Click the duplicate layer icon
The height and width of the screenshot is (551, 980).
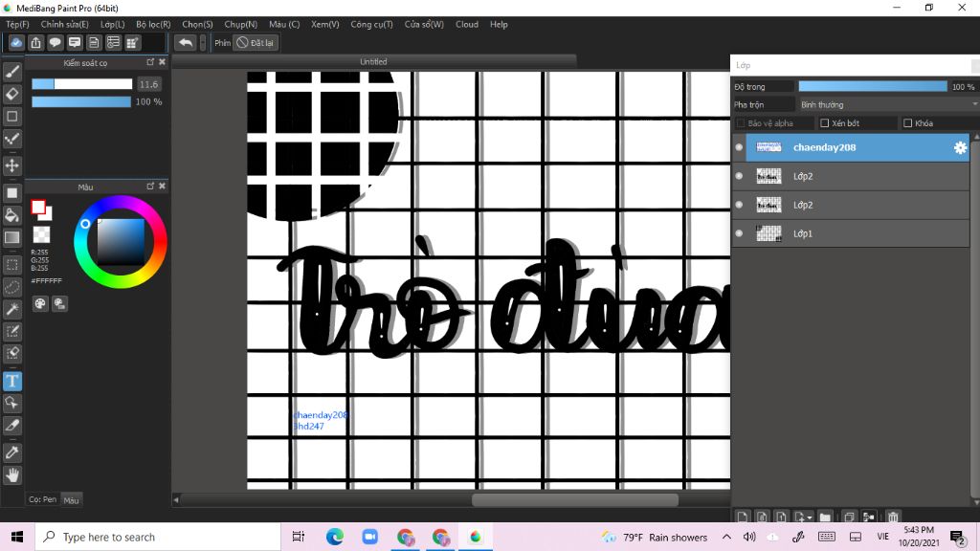(x=849, y=517)
